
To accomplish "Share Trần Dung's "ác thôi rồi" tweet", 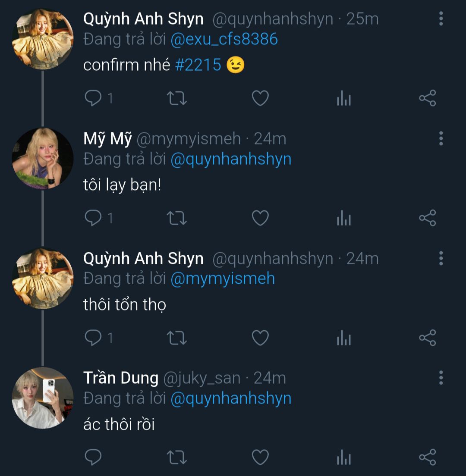I will tap(428, 457).
